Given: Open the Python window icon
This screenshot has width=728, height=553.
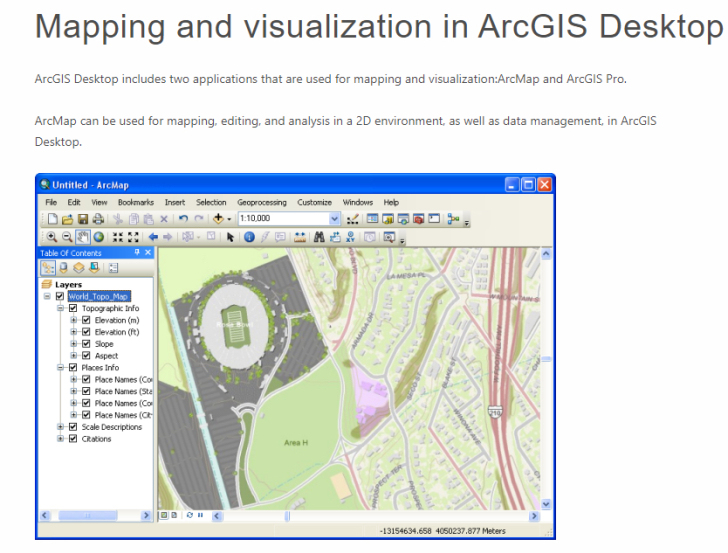Looking at the screenshot, I should [x=434, y=219].
